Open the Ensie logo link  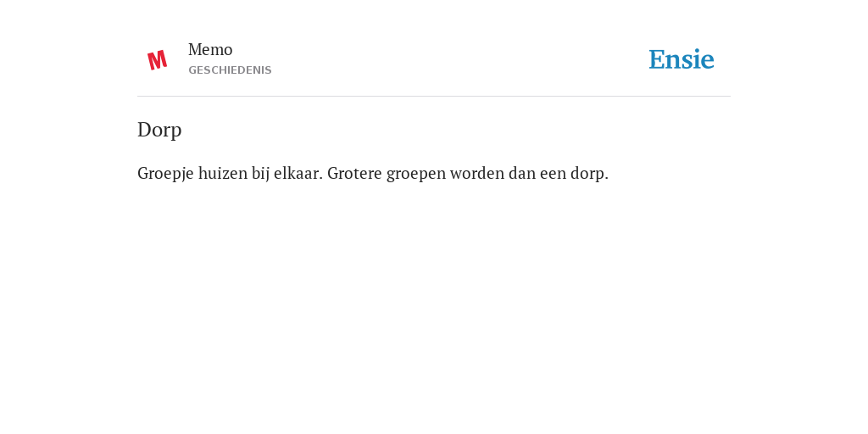pyautogui.click(x=682, y=59)
